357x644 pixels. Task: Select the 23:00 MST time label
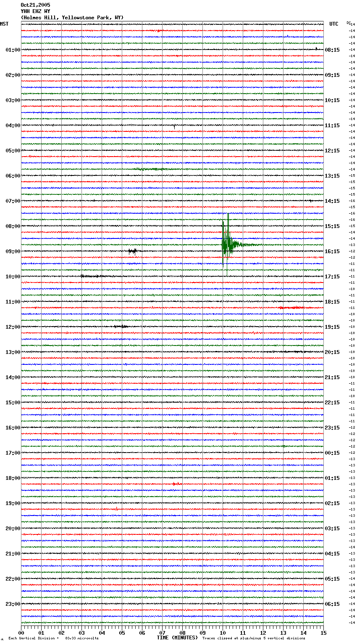coord(13,604)
